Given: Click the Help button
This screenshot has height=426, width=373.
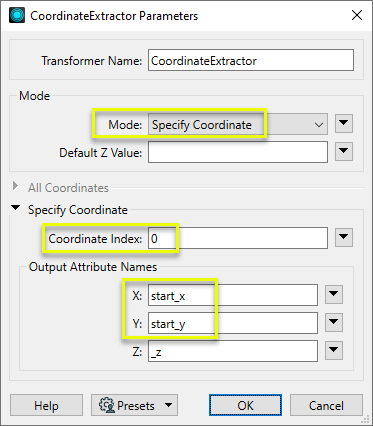Looking at the screenshot, I should pos(46,405).
